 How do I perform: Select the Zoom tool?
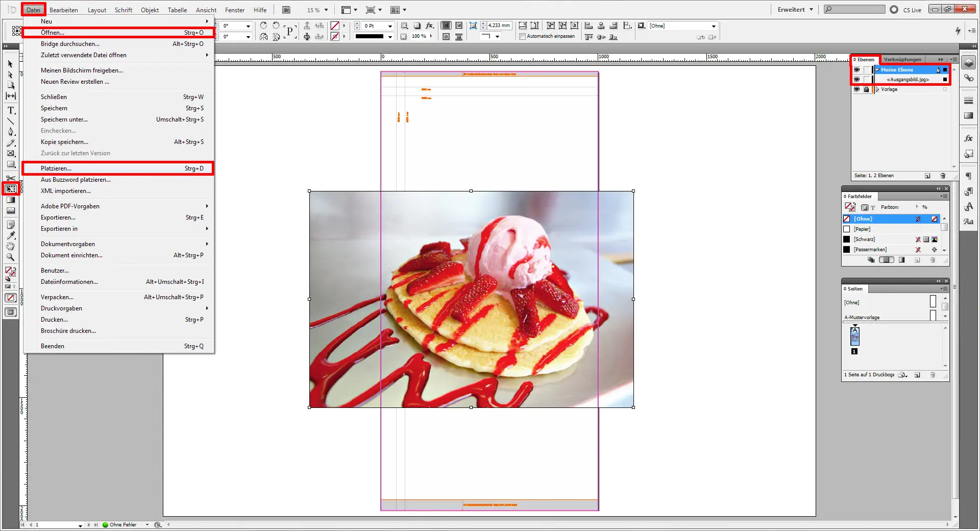click(x=10, y=257)
